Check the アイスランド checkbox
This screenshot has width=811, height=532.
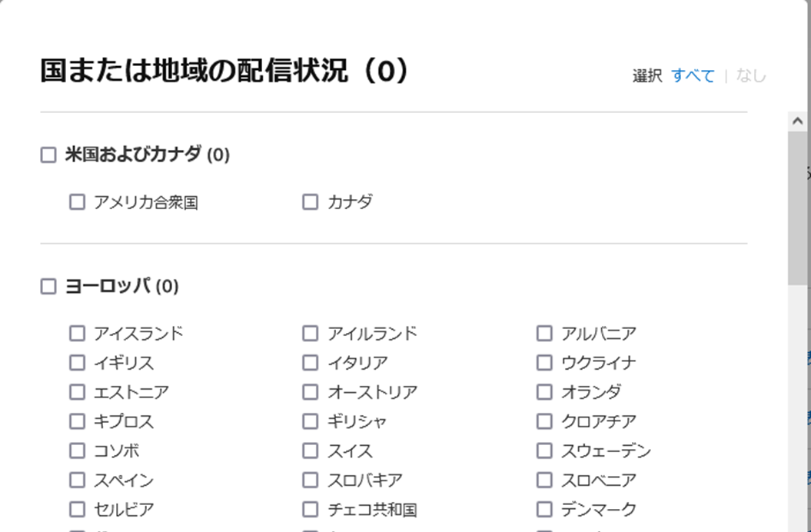pyautogui.click(x=77, y=334)
